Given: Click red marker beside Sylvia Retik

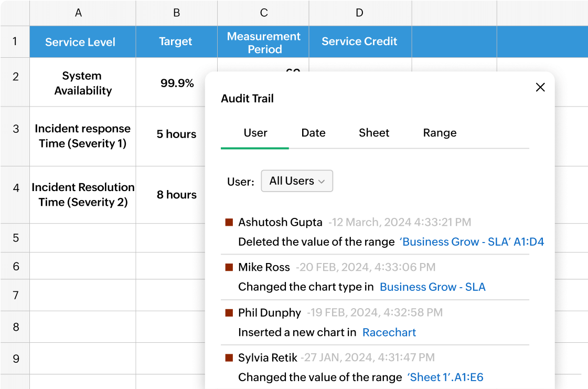Looking at the screenshot, I should 229,358.
